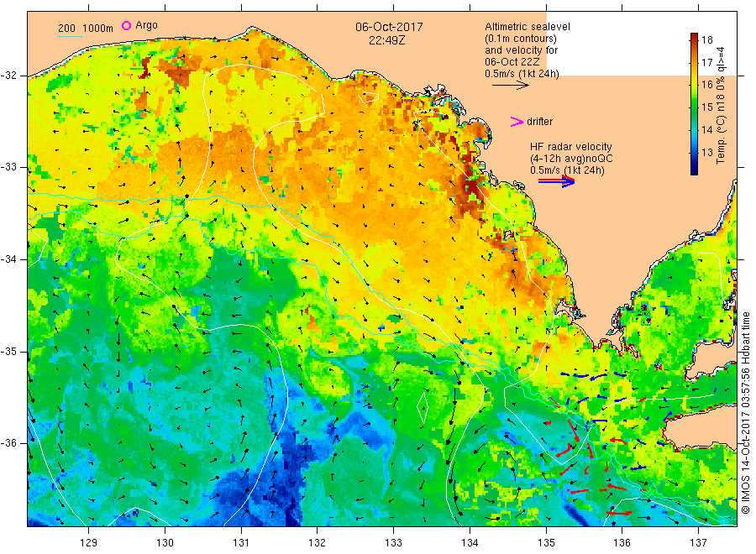756x554 pixels.
Task: Click the 'Temp. (°C)' color bar title
Action: 721,139
